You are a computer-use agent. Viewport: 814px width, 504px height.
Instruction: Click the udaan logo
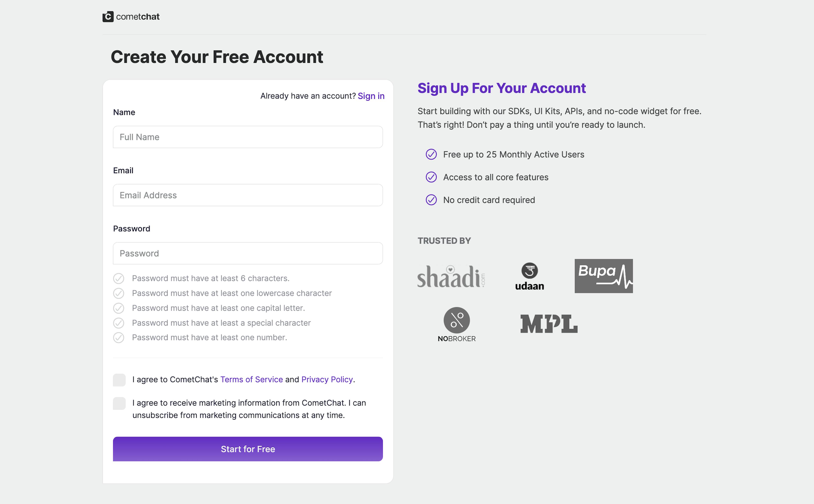pos(530,276)
